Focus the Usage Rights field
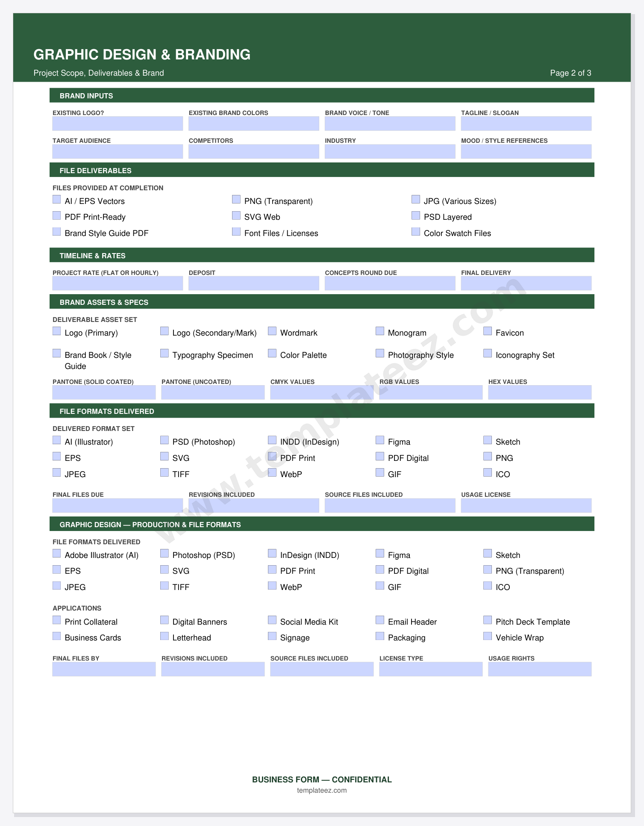 pyautogui.click(x=540, y=669)
